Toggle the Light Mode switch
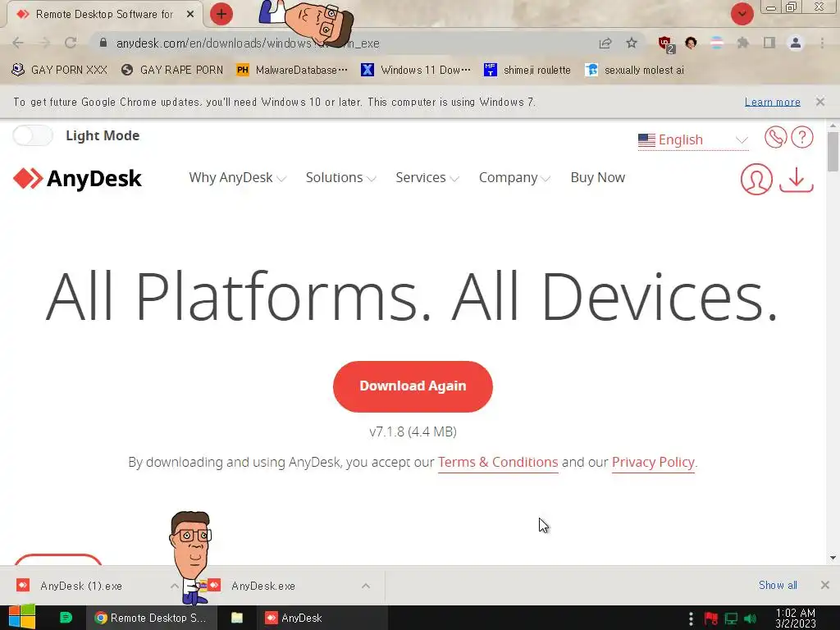 click(33, 135)
